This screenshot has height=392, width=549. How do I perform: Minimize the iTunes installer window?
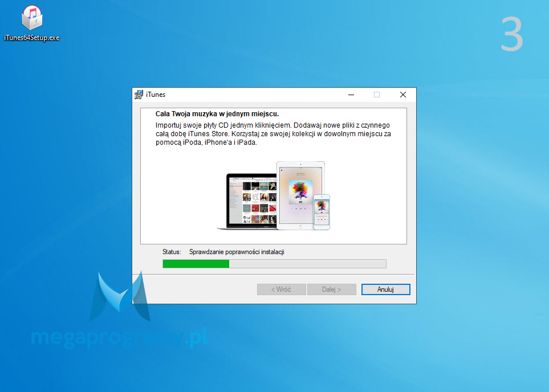[351, 95]
